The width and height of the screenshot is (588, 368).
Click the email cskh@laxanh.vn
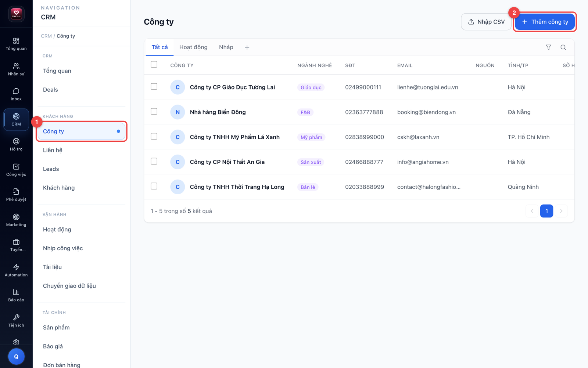point(418,137)
